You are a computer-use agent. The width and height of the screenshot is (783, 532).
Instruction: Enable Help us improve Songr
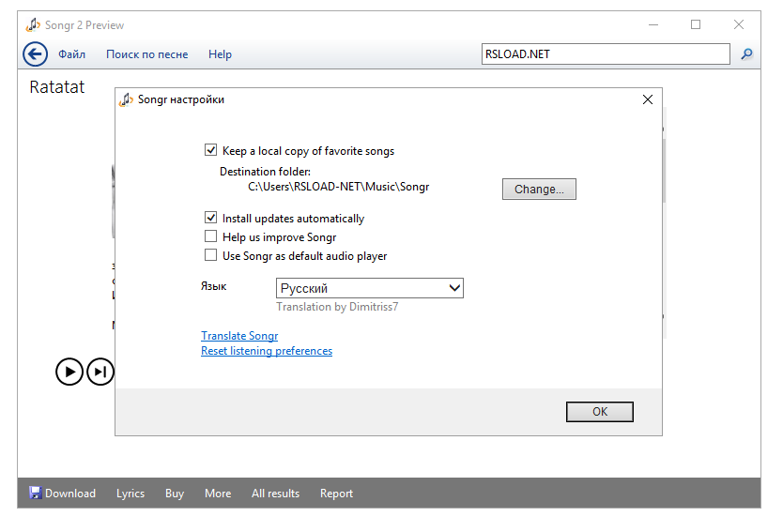click(210, 236)
